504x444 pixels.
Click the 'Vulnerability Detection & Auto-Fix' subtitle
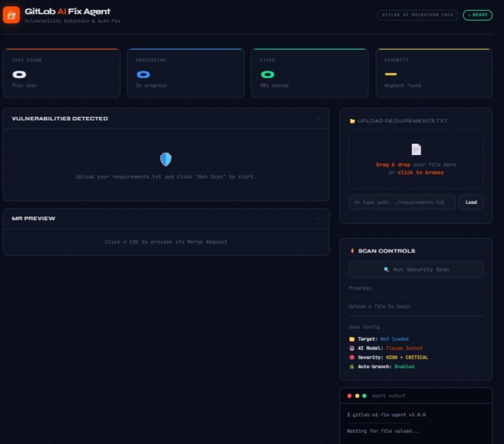point(72,21)
